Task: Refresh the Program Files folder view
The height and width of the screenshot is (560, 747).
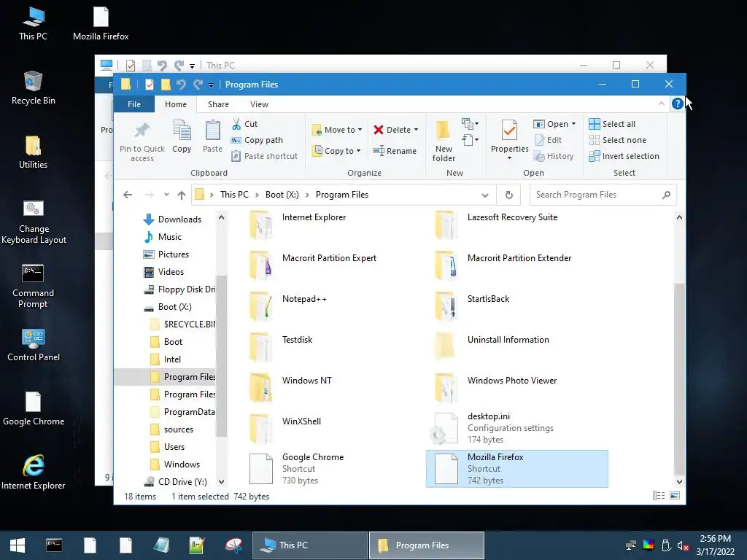Action: pyautogui.click(x=508, y=195)
